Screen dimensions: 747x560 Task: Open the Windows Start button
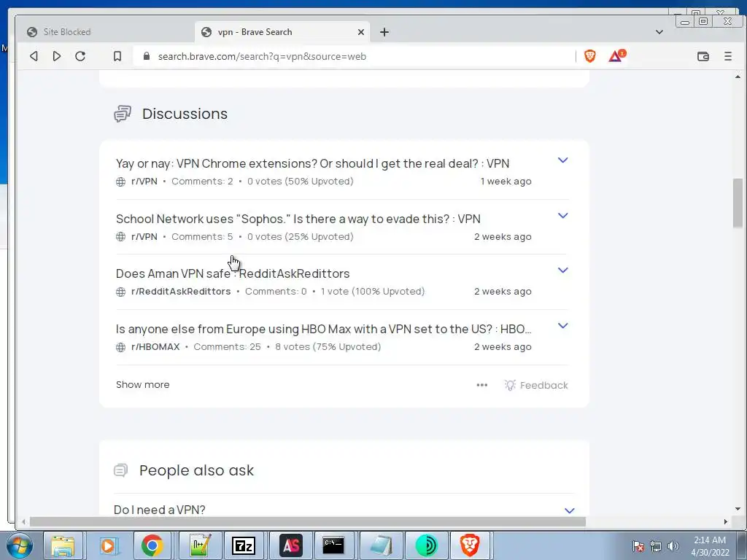pos(19,545)
